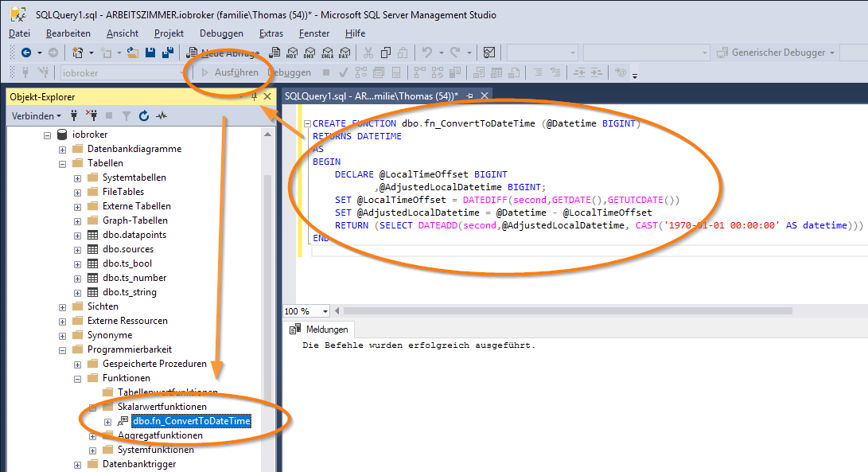
Task: Click Disconnect icon in Objekt-Explorer
Action: tap(91, 115)
